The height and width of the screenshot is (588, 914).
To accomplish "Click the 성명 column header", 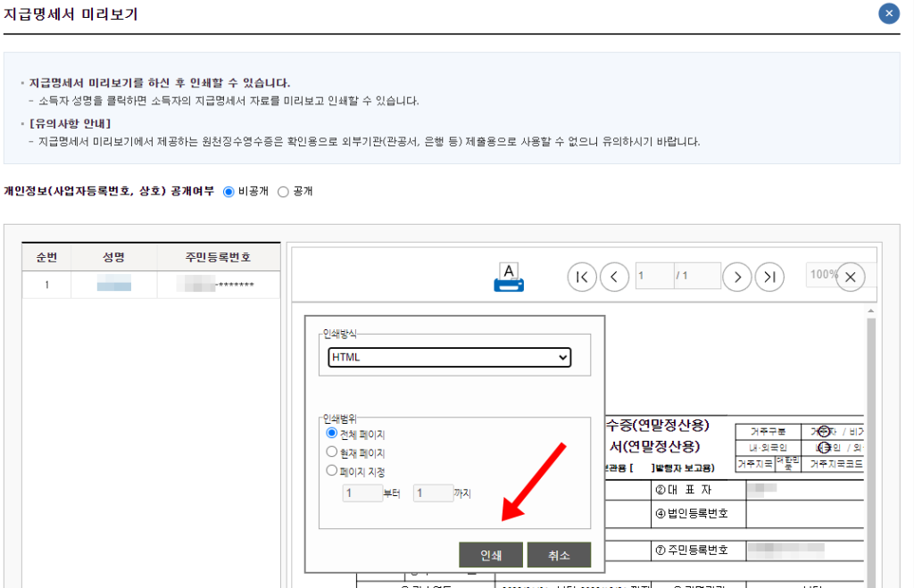I will point(113,257).
